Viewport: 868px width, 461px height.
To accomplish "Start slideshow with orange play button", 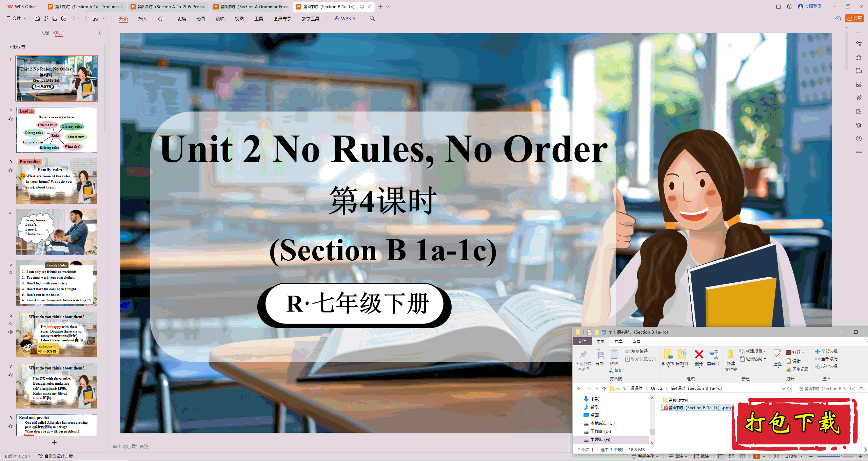I will pos(756,456).
